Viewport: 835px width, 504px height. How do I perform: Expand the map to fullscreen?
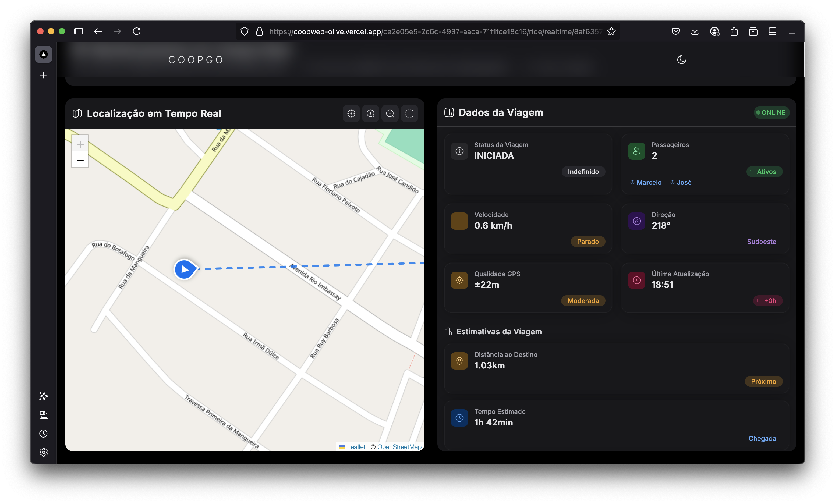(x=409, y=113)
